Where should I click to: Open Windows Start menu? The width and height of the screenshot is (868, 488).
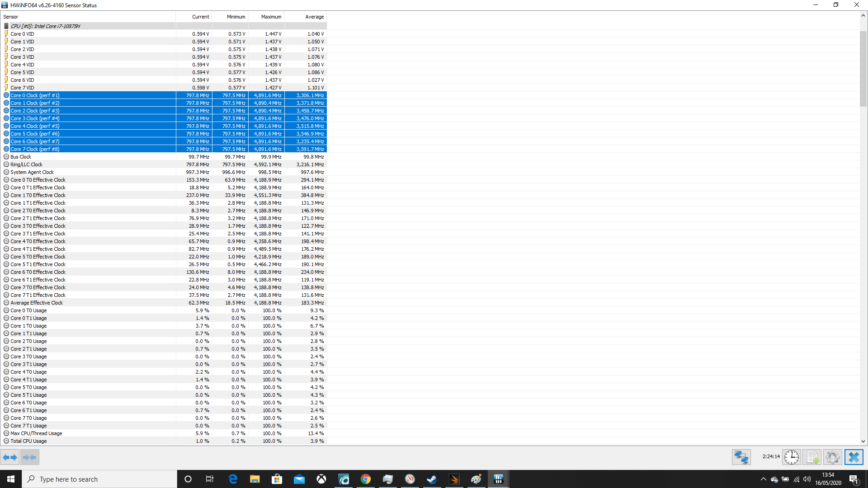pyautogui.click(x=11, y=479)
